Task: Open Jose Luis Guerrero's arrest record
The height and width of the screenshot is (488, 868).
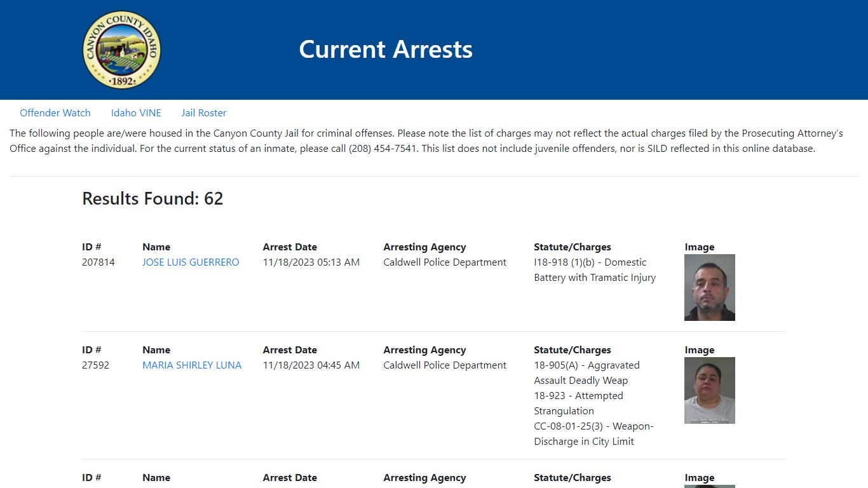Action: (x=191, y=262)
